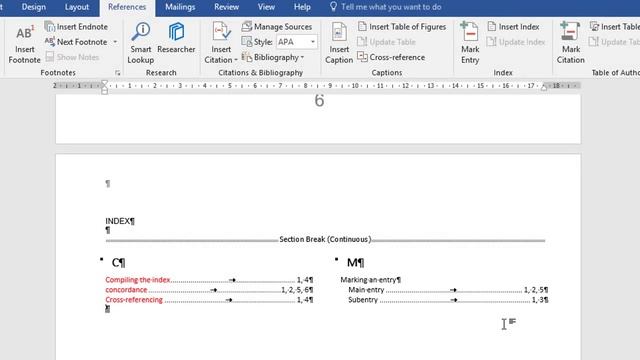
Task: Open the View tab
Action: click(x=266, y=7)
